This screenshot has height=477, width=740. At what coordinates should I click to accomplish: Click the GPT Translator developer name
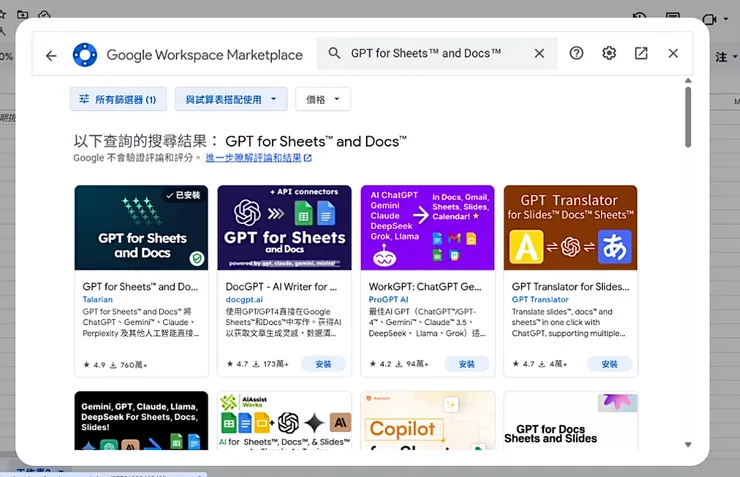point(540,299)
